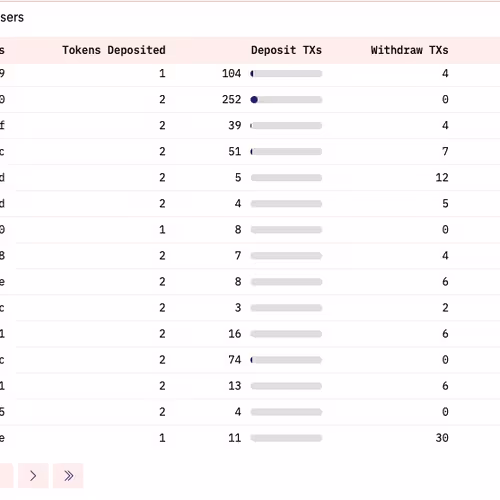Click the 252 deposit progress bar
500x500 pixels.
point(286,100)
